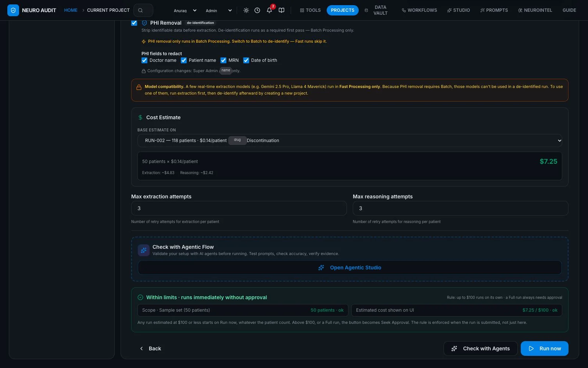Uncheck the Doctor name field
Image resolution: width=588 pixels, height=368 pixels.
click(x=144, y=60)
